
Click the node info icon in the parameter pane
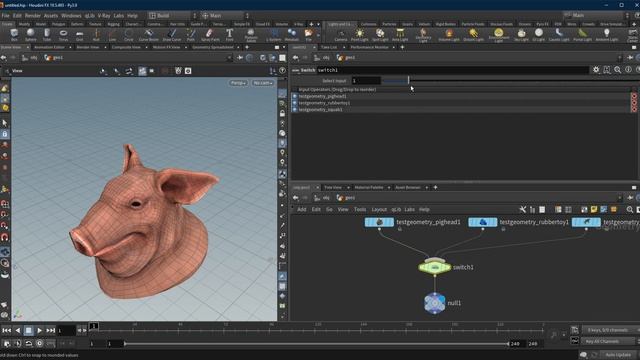628,70
